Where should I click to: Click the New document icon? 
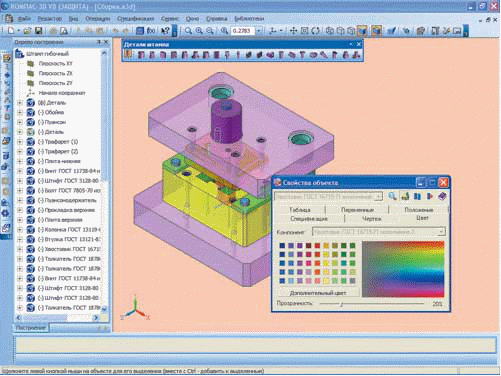coord(11,31)
